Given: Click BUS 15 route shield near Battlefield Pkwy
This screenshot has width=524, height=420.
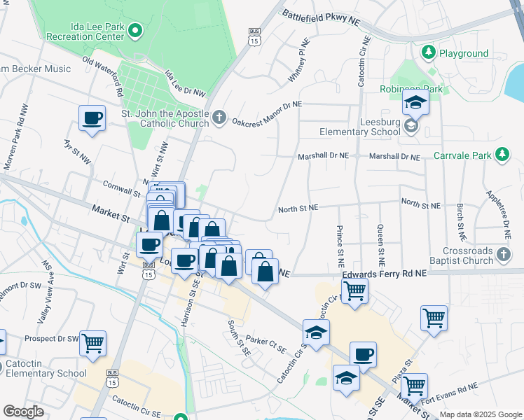Looking at the screenshot, I should pos(254,36).
